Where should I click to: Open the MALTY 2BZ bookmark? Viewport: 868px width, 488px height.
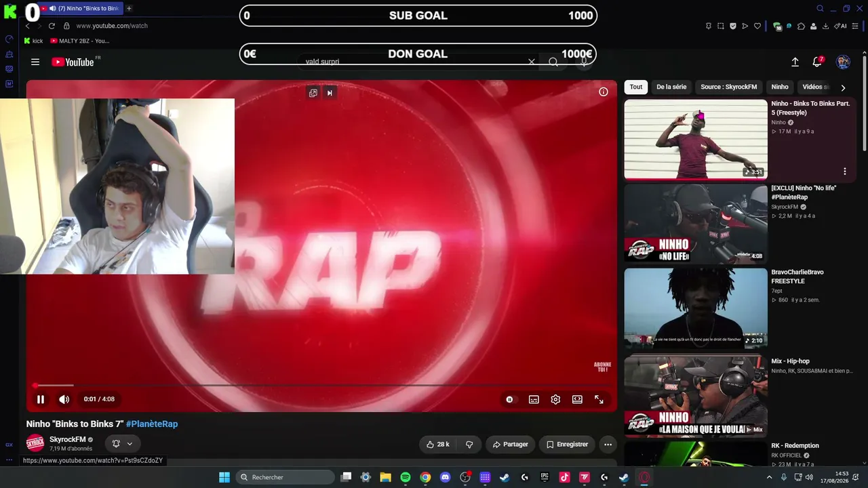pyautogui.click(x=80, y=41)
